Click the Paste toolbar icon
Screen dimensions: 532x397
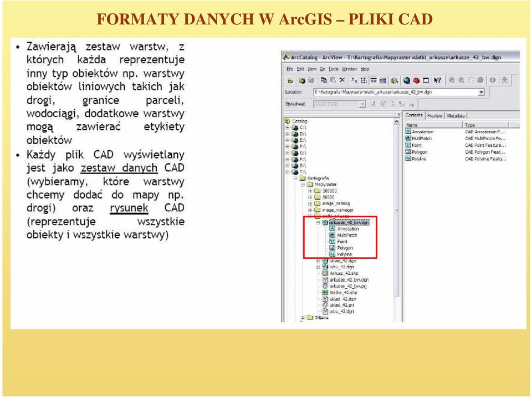pyautogui.click(x=333, y=80)
